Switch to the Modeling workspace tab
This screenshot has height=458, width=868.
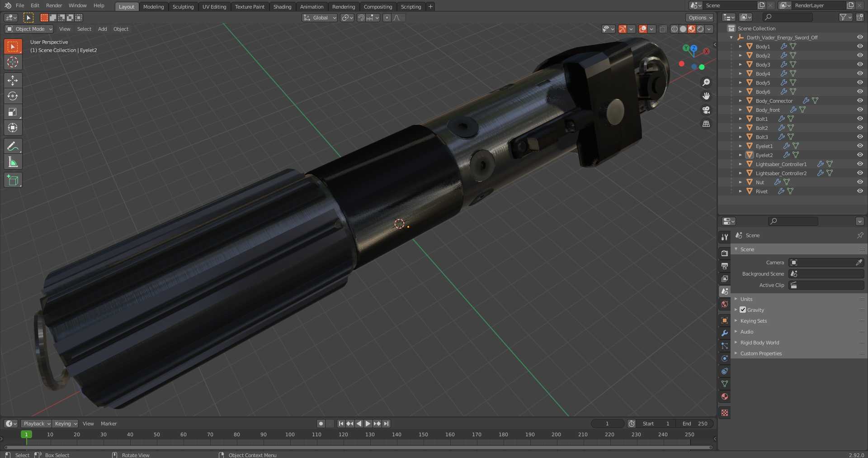[x=153, y=7]
